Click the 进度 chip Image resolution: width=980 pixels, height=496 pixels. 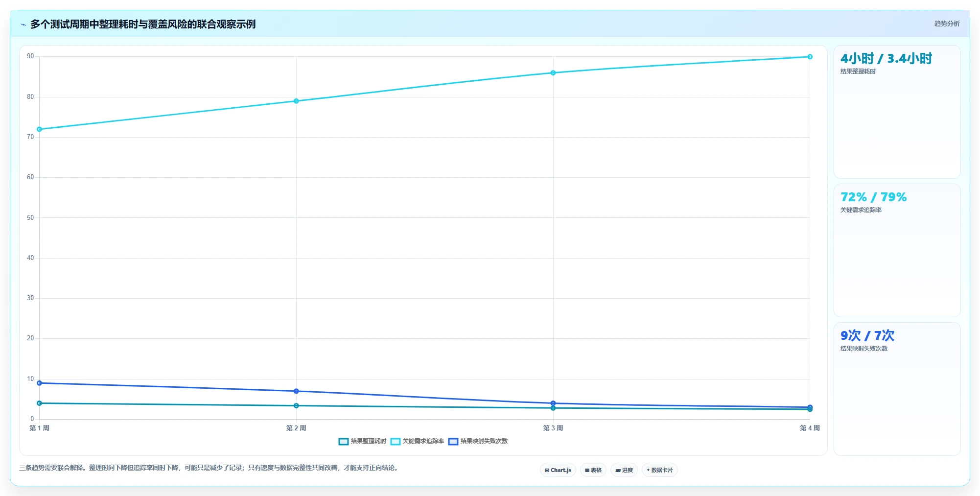click(x=624, y=470)
